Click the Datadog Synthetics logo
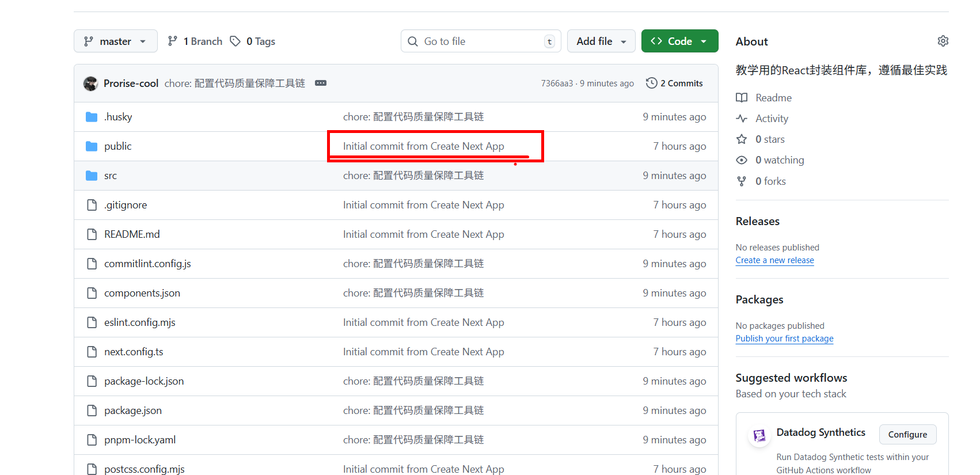This screenshot has height=475, width=980. (759, 435)
